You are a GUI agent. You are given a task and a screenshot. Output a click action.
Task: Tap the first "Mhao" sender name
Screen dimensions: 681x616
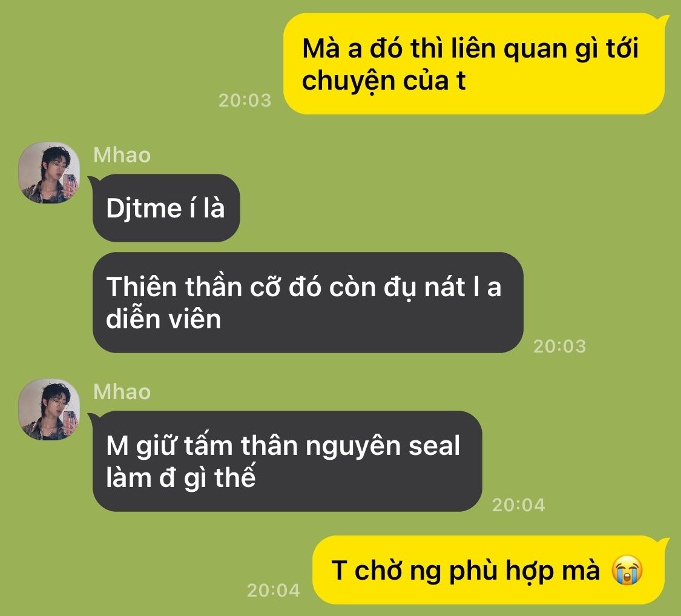[x=122, y=155]
